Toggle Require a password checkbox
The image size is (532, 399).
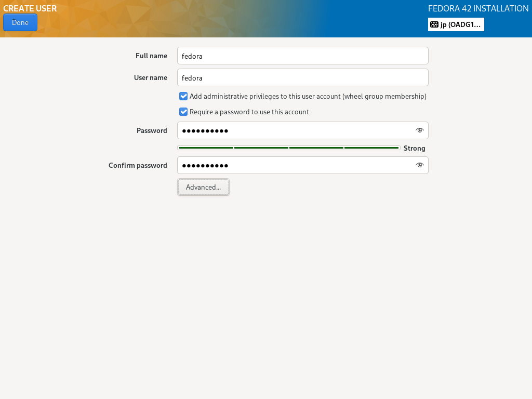pos(183,112)
